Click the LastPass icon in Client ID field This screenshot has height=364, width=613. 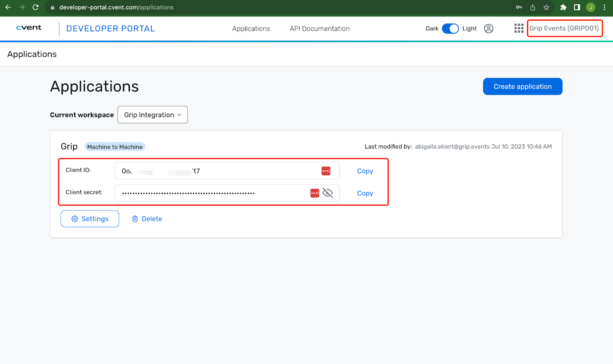(x=326, y=171)
